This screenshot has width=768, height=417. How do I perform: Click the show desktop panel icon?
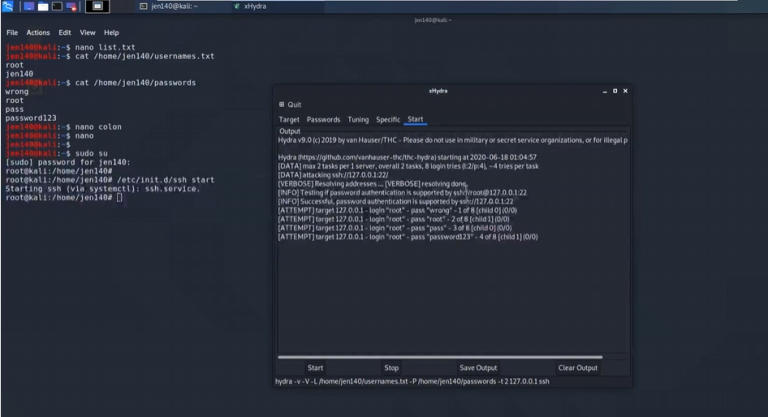(29, 6)
